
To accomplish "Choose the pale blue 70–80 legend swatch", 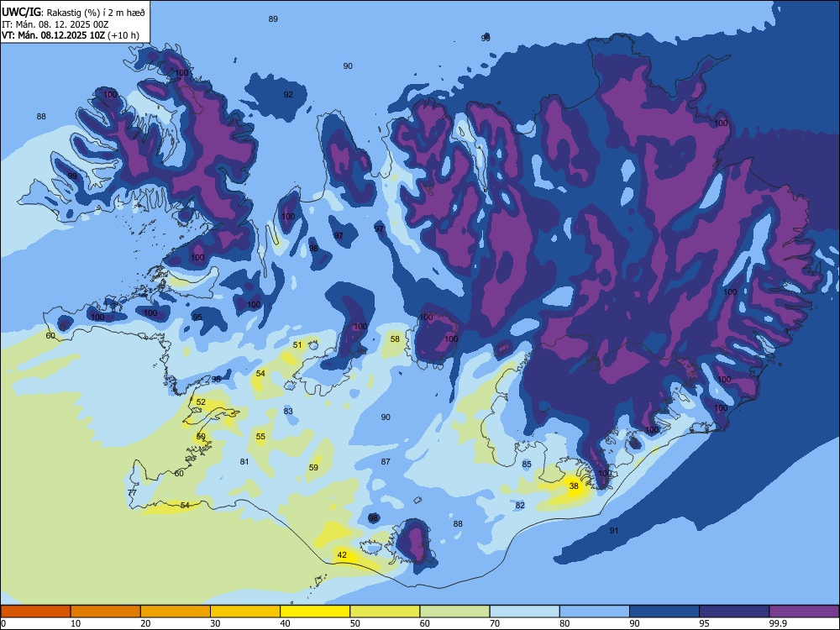I will point(524,612).
